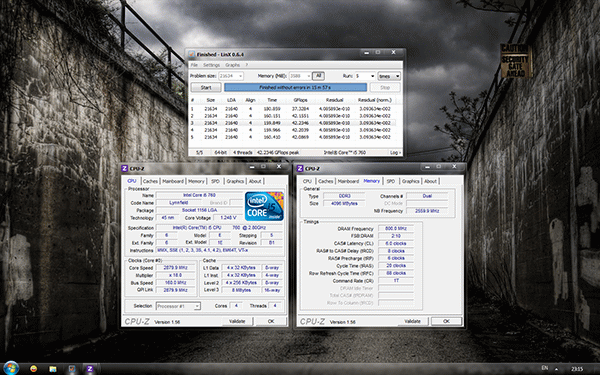Image resolution: width=600 pixels, height=375 pixels.
Task: Open the Caches tab in left CPU-Z window
Action: (150, 181)
